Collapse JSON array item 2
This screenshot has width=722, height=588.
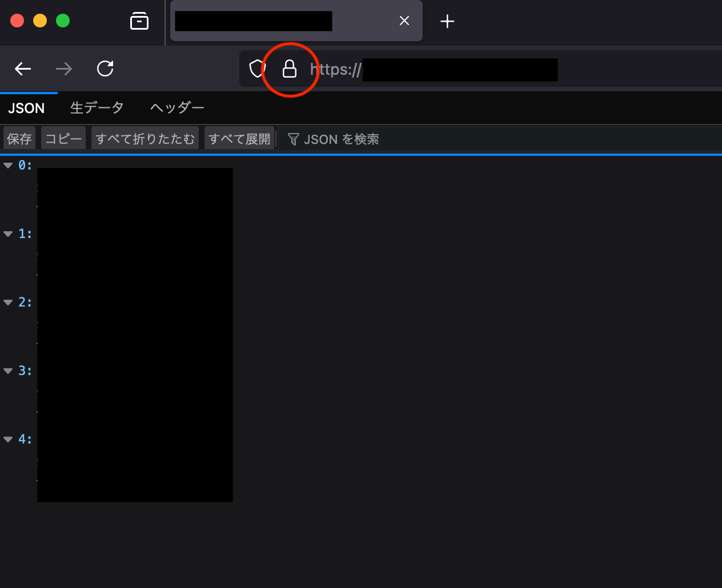[8, 303]
